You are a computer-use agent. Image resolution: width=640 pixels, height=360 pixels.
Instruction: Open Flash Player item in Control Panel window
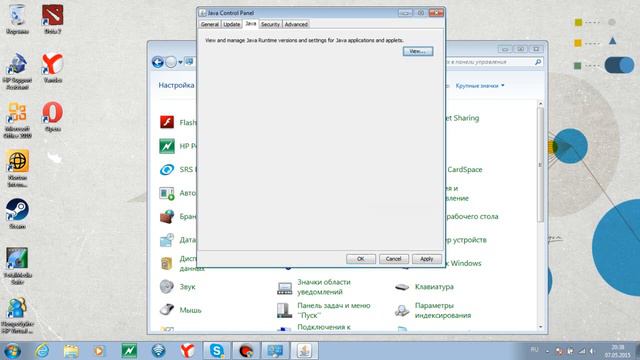click(167, 122)
